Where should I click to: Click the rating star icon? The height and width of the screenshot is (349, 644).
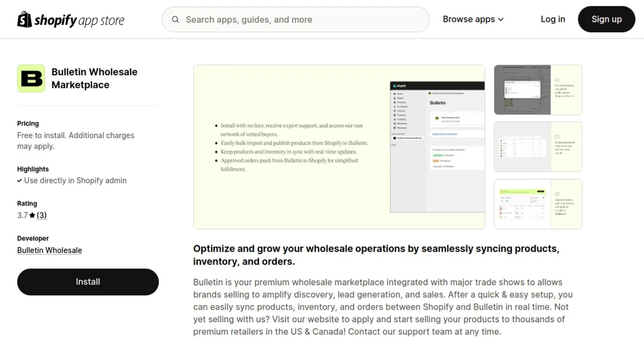click(x=32, y=215)
